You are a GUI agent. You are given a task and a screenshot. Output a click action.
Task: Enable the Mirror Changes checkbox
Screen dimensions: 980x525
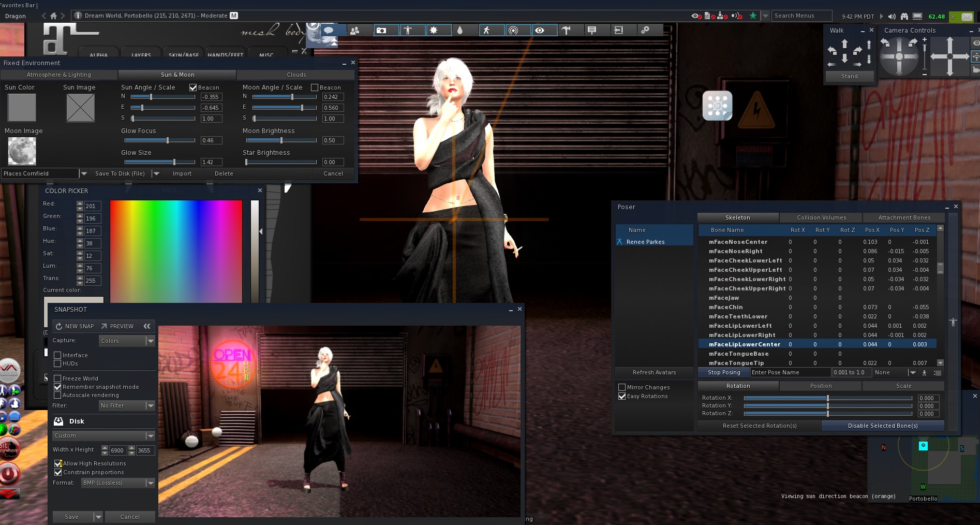pos(622,387)
